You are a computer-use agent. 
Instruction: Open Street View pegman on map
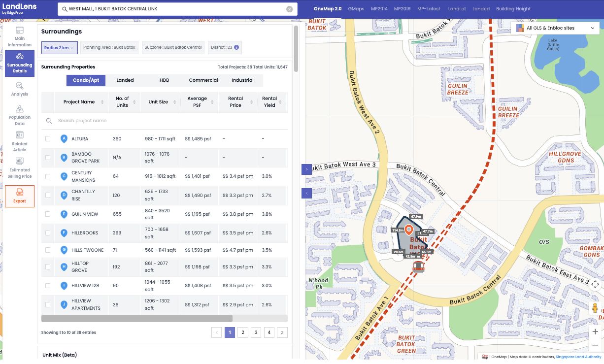pyautogui.click(x=595, y=308)
